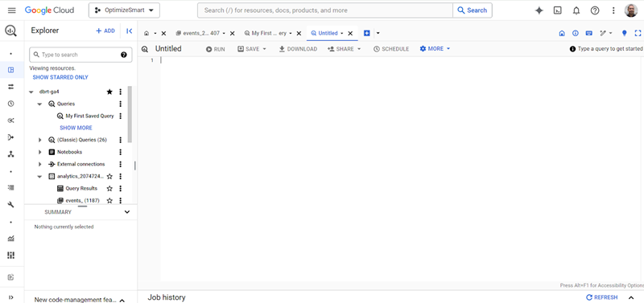Image resolution: width=644 pixels, height=303 pixels.
Task: Open the top bar three-dot settings menu
Action: (613, 10)
